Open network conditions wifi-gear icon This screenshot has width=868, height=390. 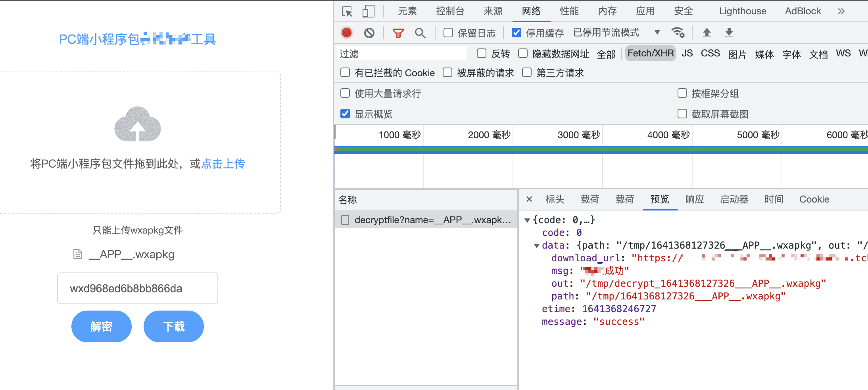pos(678,32)
